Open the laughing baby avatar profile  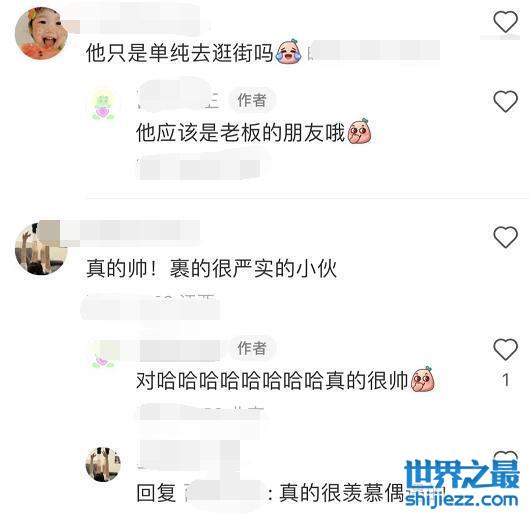(41, 34)
